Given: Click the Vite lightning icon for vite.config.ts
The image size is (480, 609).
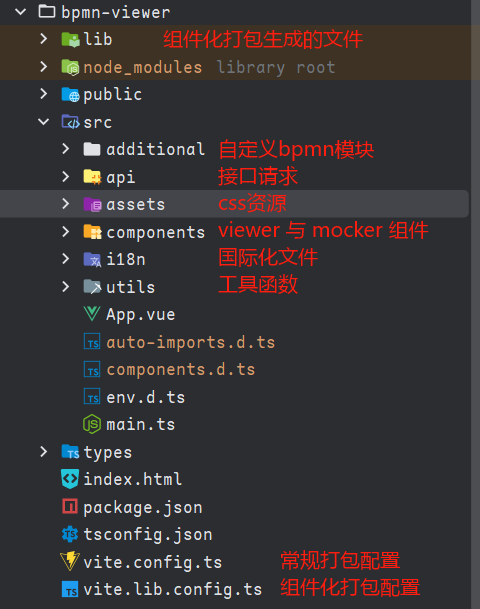Looking at the screenshot, I should [70, 561].
